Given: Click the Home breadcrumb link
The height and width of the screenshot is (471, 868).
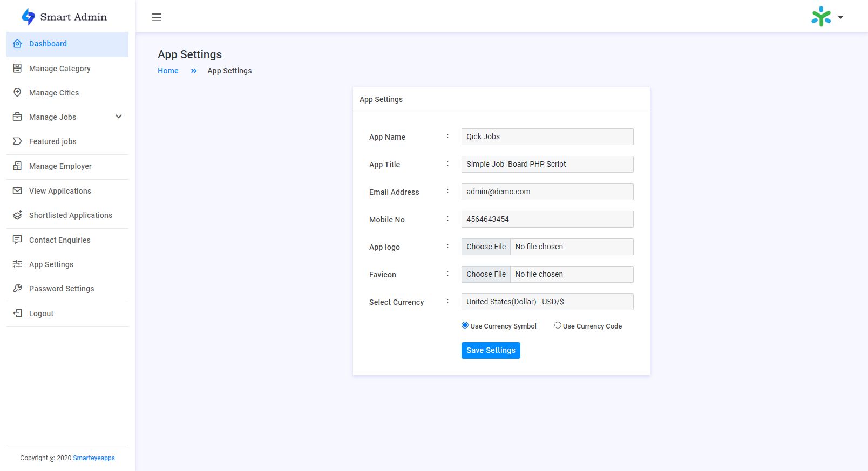Looking at the screenshot, I should pyautogui.click(x=168, y=71).
